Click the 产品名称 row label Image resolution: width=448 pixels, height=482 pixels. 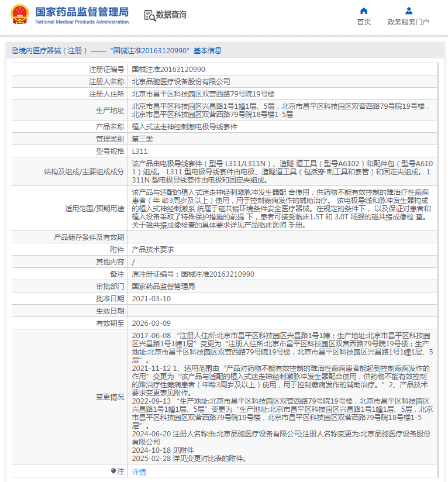pos(110,127)
